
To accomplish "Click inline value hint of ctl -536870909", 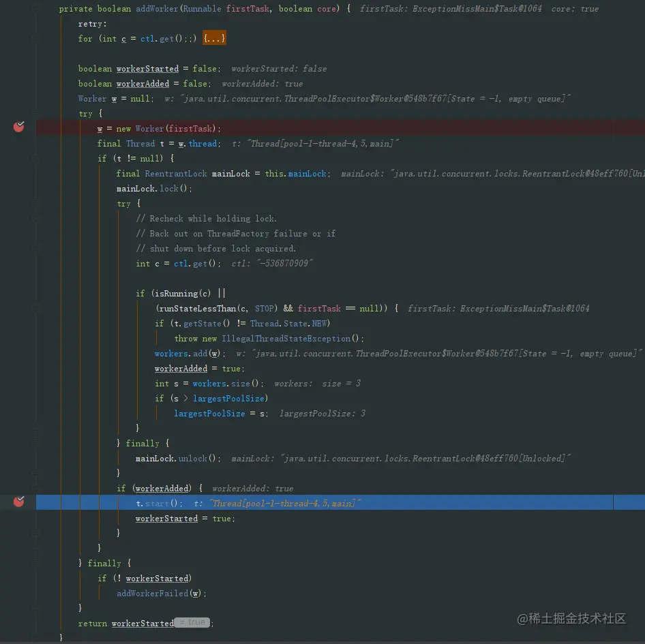I will [272, 263].
